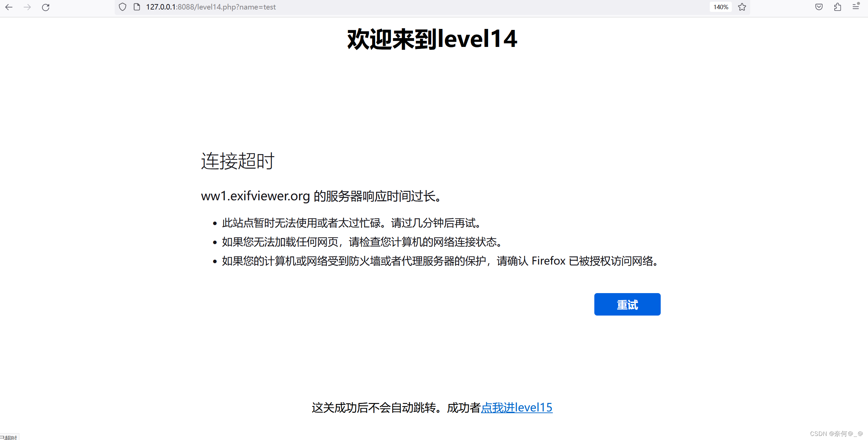
Task: Click the blue 重试 retry button
Action: tap(627, 304)
